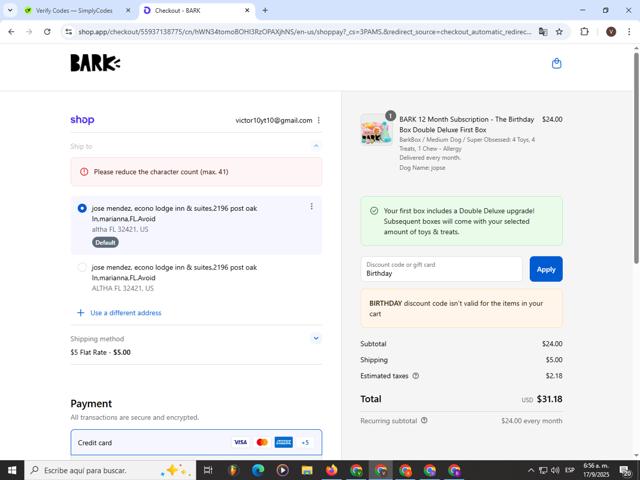Click the $31.18 total amount

[x=549, y=399]
